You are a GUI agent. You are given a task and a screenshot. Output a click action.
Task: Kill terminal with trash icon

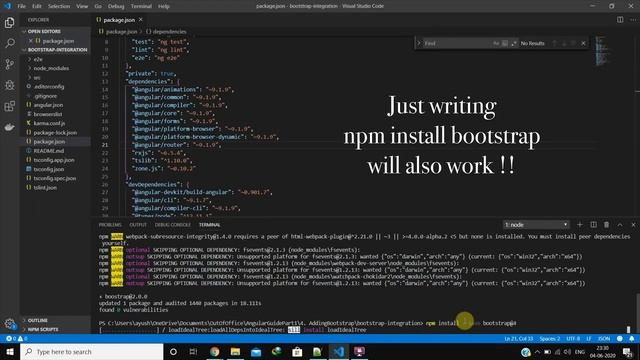(x=607, y=224)
